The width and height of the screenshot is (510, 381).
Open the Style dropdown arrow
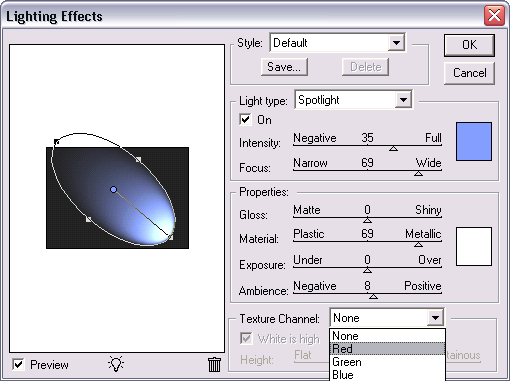[x=396, y=43]
